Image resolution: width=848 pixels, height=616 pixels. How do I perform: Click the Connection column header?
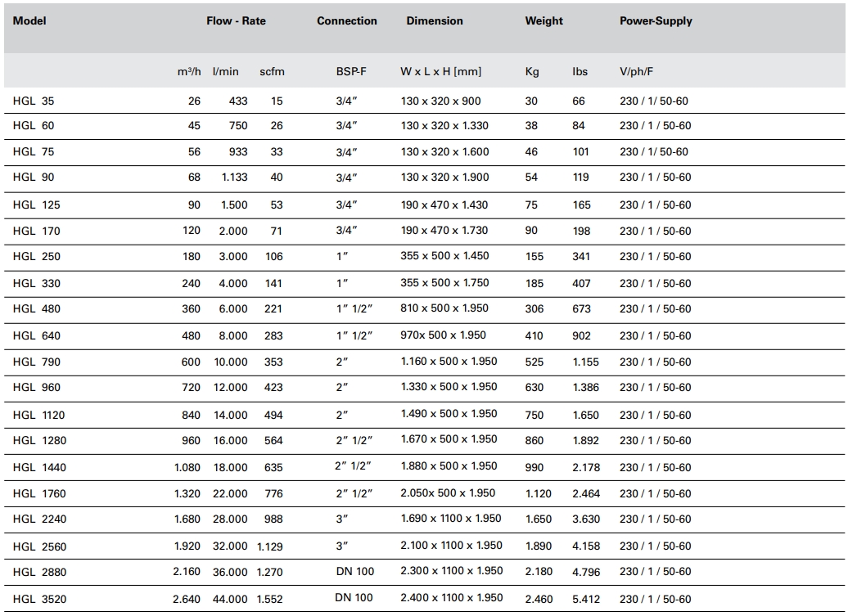point(347,21)
